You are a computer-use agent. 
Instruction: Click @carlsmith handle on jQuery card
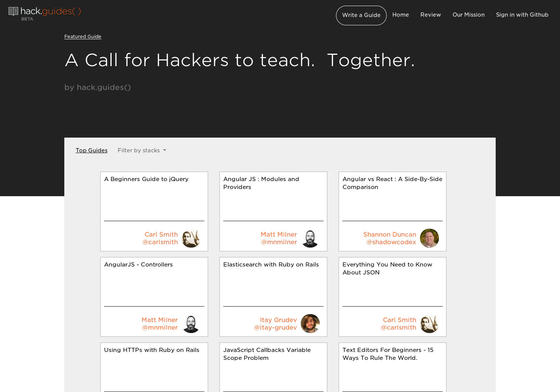(160, 242)
